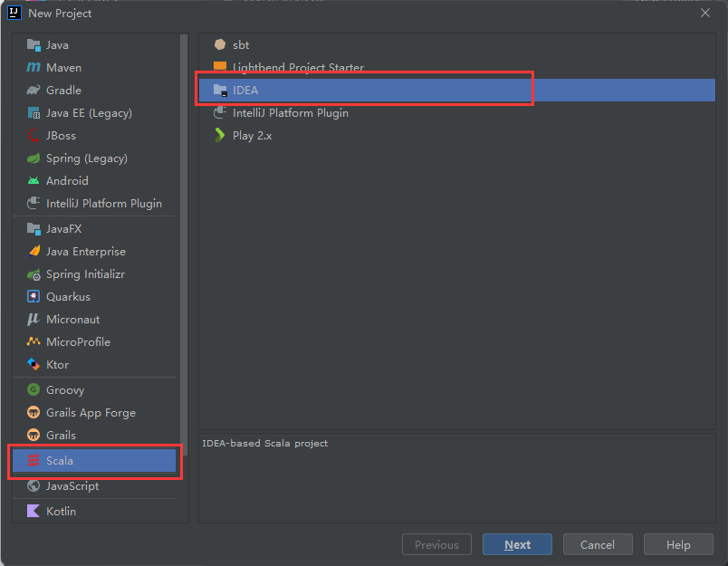This screenshot has width=728, height=566.
Task: Click the green Play 2.x arrow icon
Action: click(x=220, y=135)
